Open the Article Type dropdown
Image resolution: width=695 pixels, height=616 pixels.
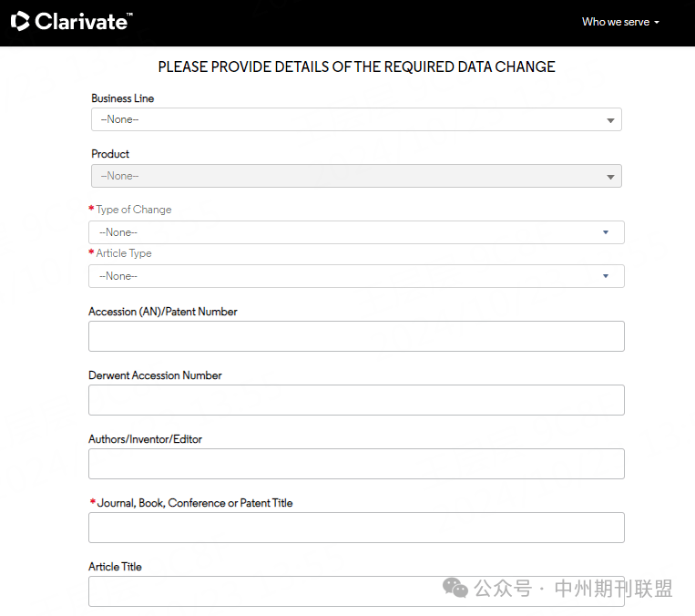pos(356,276)
